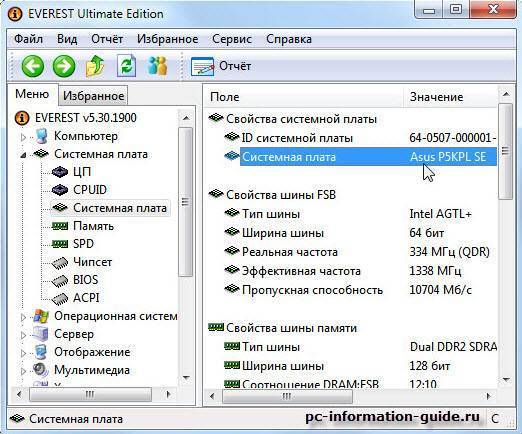Click the CPUID chip icon
The width and height of the screenshot is (522, 434).
click(x=60, y=190)
